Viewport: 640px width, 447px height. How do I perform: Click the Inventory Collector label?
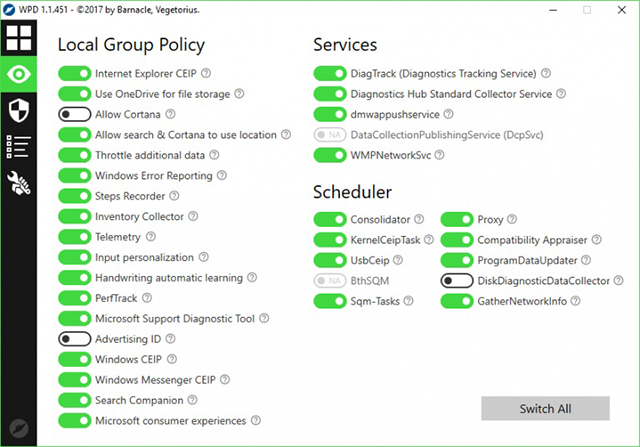pos(140,216)
